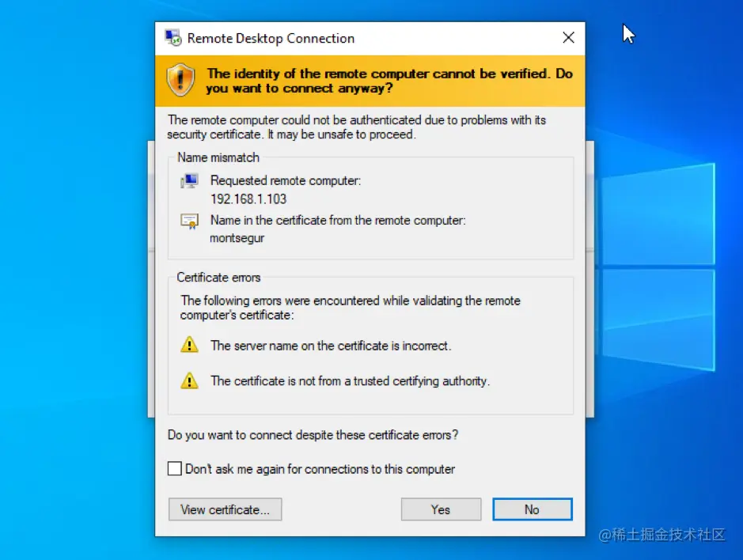The image size is (743, 560).
Task: Decline connection with the No button
Action: 533,509
